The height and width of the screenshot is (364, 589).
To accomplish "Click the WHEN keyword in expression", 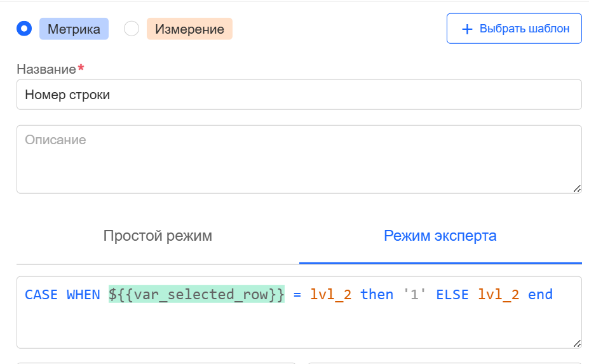I will point(83,295).
